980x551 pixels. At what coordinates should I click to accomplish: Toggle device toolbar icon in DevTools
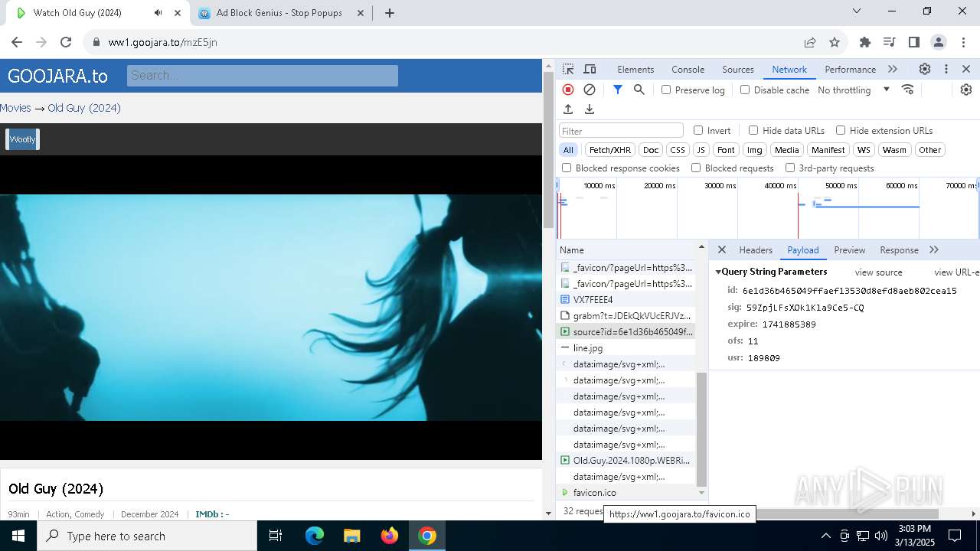point(590,69)
